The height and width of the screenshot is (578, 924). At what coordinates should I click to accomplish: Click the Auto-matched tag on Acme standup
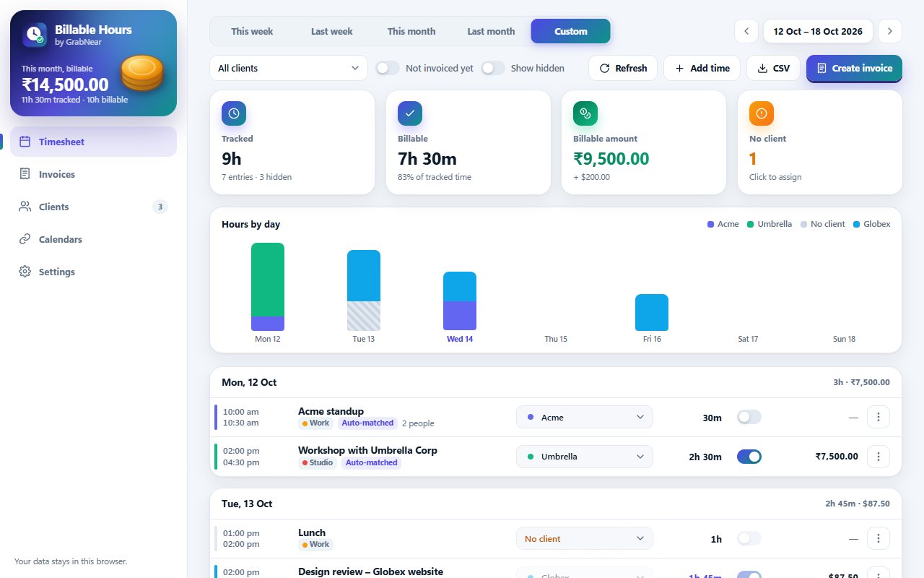[367, 423]
